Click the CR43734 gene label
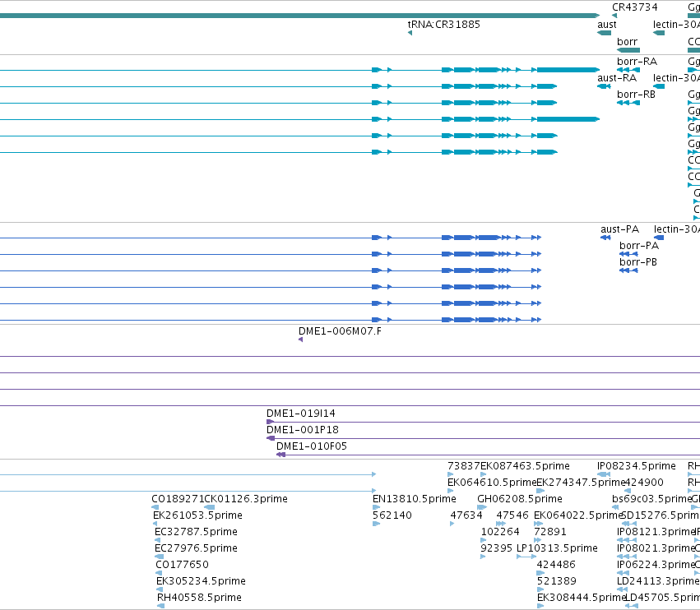The image size is (700, 610). click(x=634, y=7)
